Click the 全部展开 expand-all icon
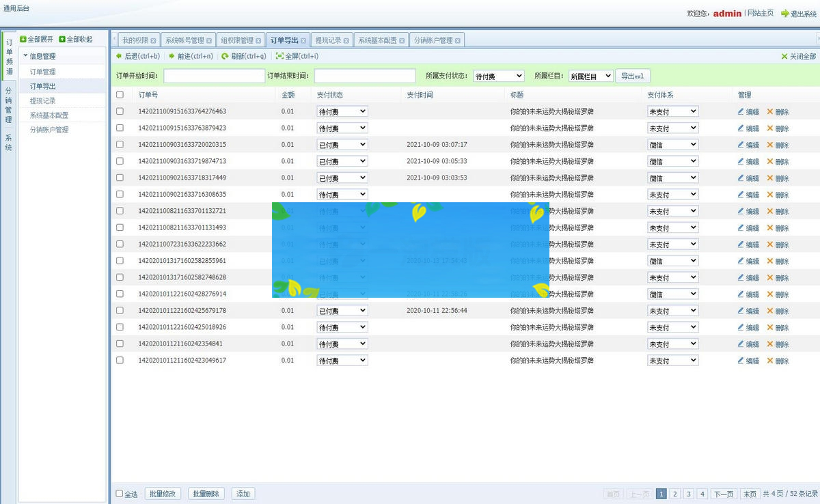The height and width of the screenshot is (504, 820). tap(23, 40)
